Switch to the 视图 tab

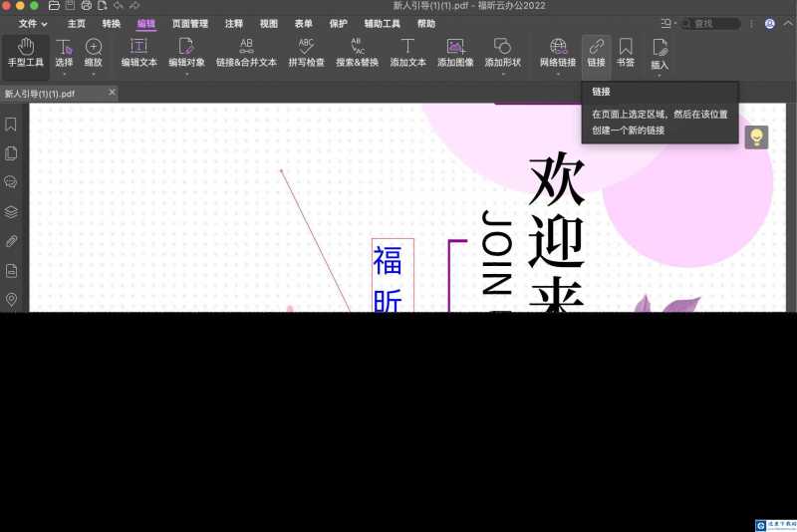point(268,23)
